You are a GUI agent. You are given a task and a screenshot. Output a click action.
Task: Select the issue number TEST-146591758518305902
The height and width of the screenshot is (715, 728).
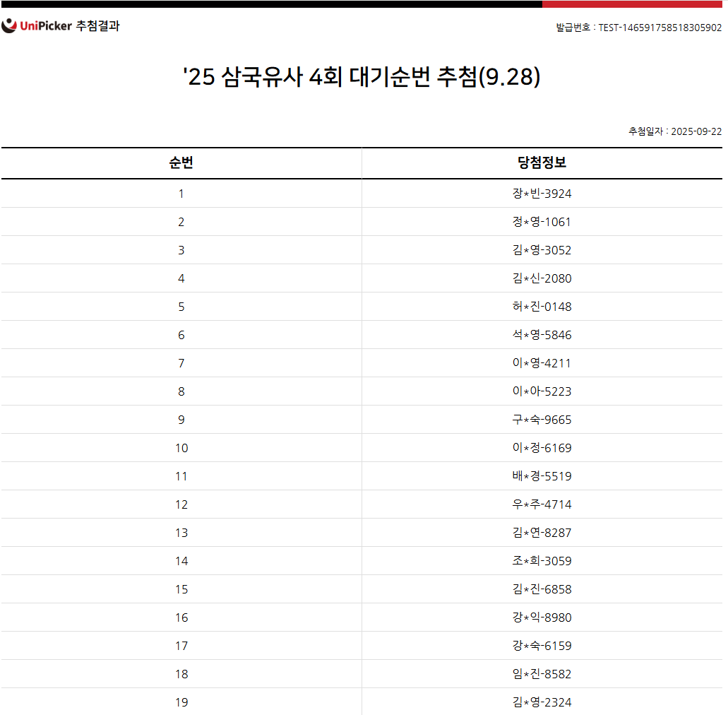[660, 28]
